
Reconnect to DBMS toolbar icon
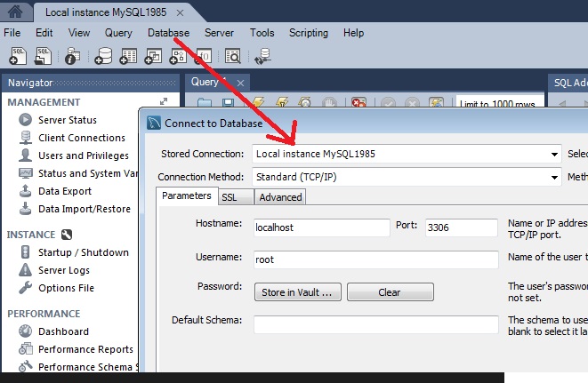262,56
